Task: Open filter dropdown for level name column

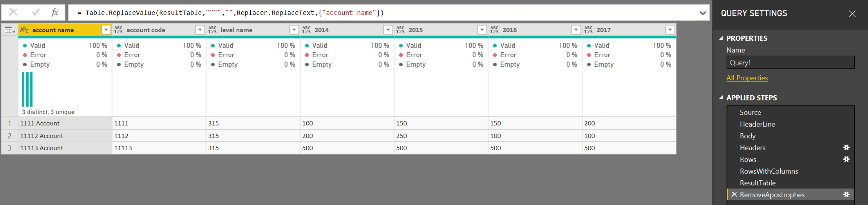Action: click(294, 30)
